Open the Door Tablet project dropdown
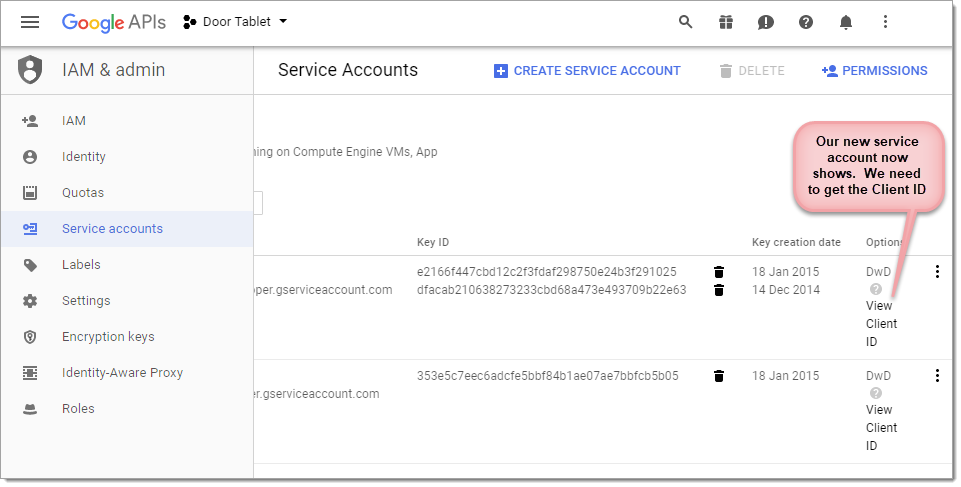Viewport: 961px width, 487px height. 235,22
